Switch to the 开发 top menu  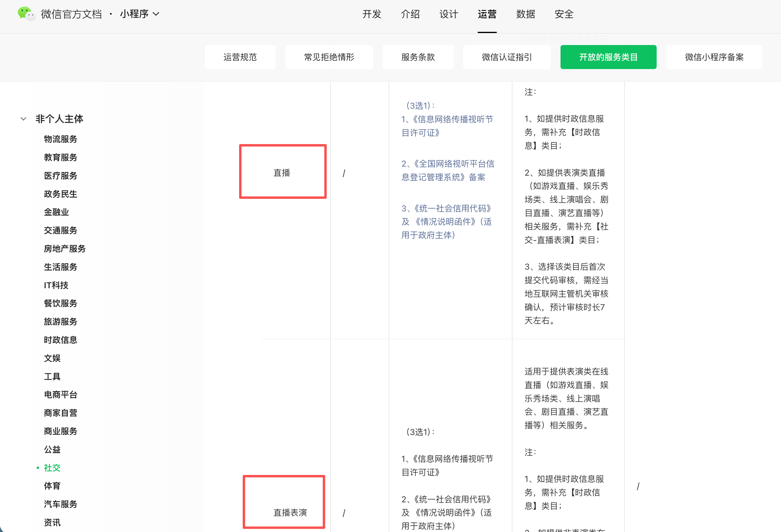(x=372, y=14)
